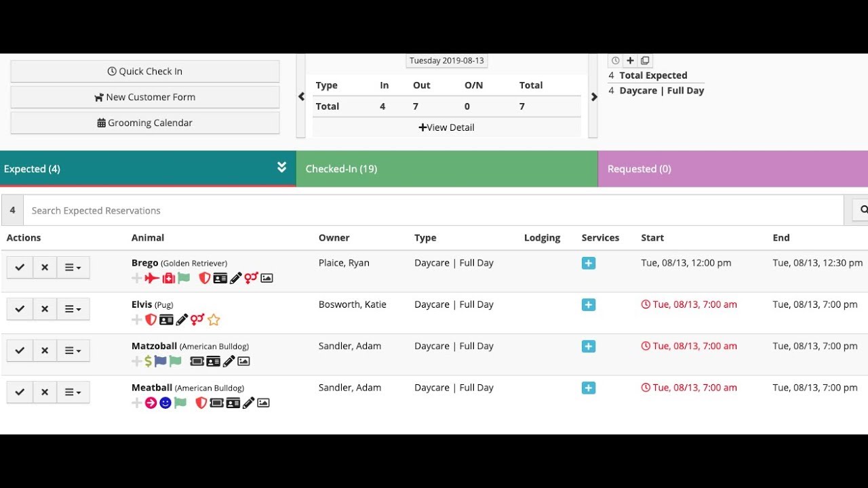The height and width of the screenshot is (488, 868).
Task: Click Elvis's red shield icon
Action: coord(151,319)
